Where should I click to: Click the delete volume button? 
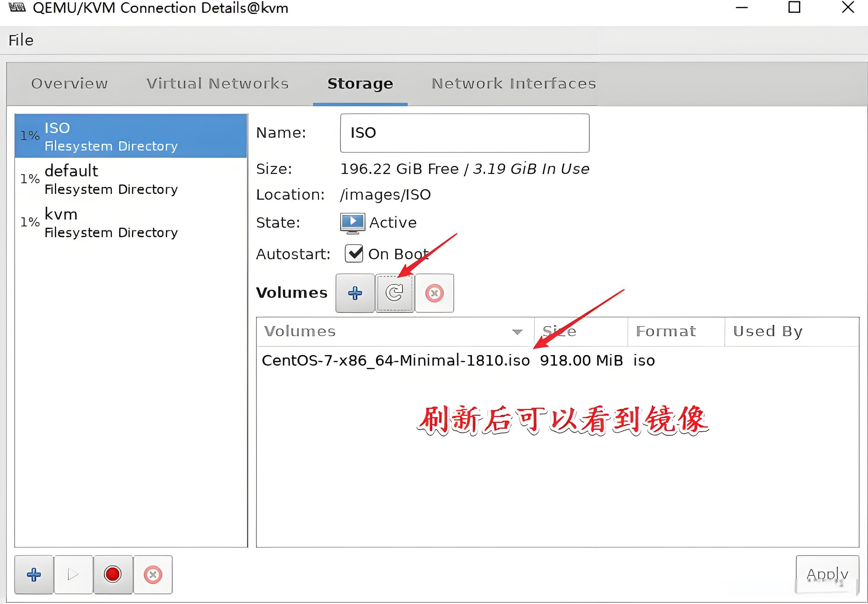(x=434, y=293)
